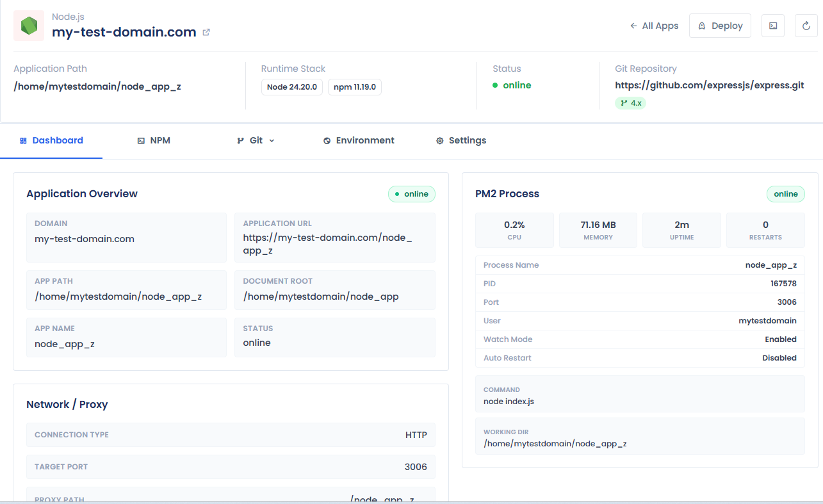This screenshot has height=504, width=823.
Task: Switch to the Dashboard tab
Action: point(51,140)
